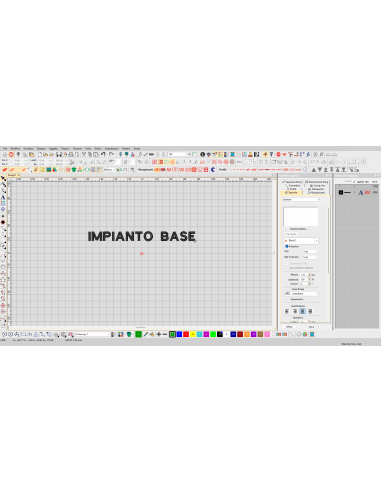Image resolution: width=381 pixels, height=492 pixels.
Task: Open the Disegno menu
Action: click(41, 148)
